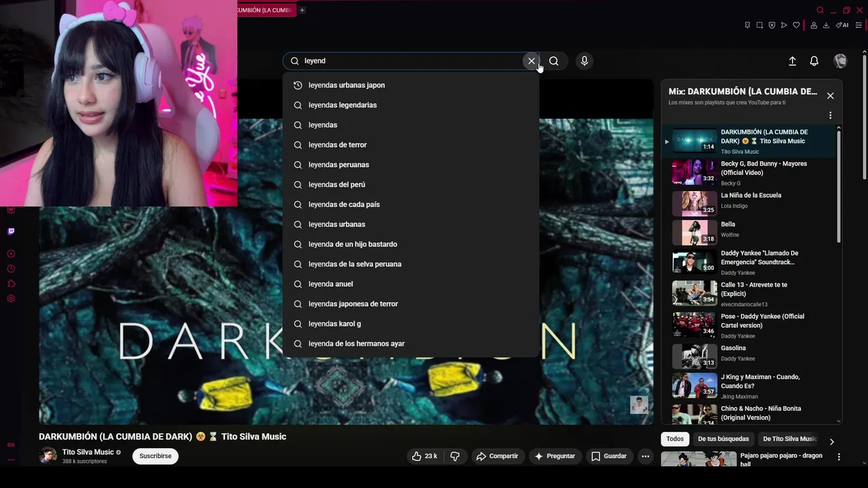Open Twitch from the Opera sidebar
This screenshot has width=868, height=488.
pyautogui.click(x=11, y=231)
